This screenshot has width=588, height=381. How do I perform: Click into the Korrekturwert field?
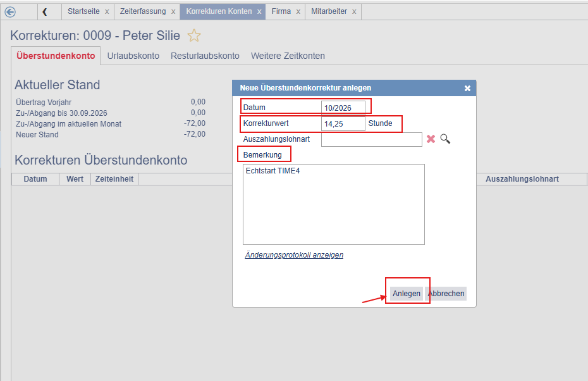coord(343,123)
